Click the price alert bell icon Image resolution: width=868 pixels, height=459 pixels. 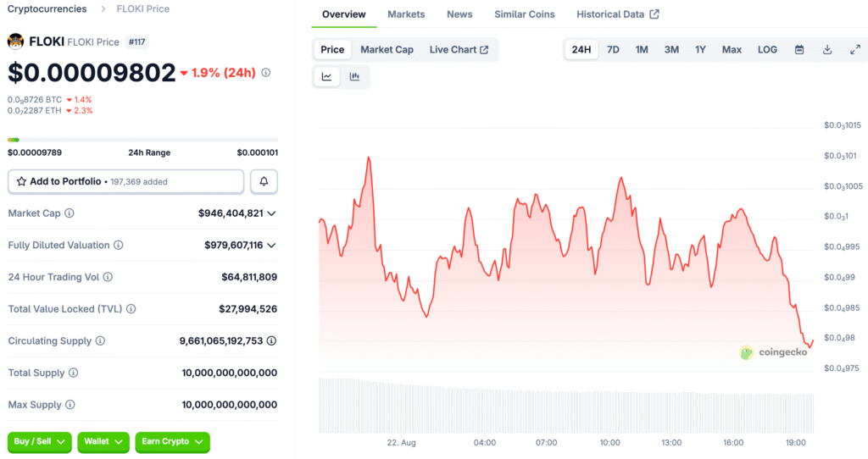(264, 181)
